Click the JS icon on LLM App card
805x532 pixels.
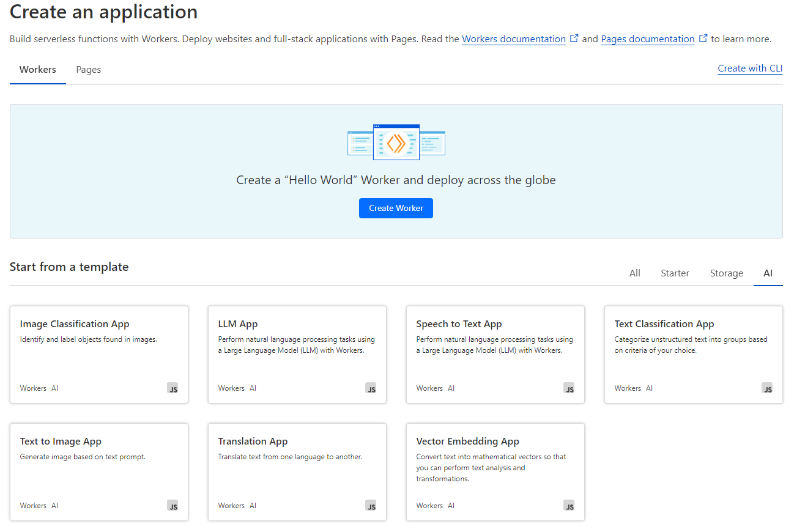(x=371, y=388)
